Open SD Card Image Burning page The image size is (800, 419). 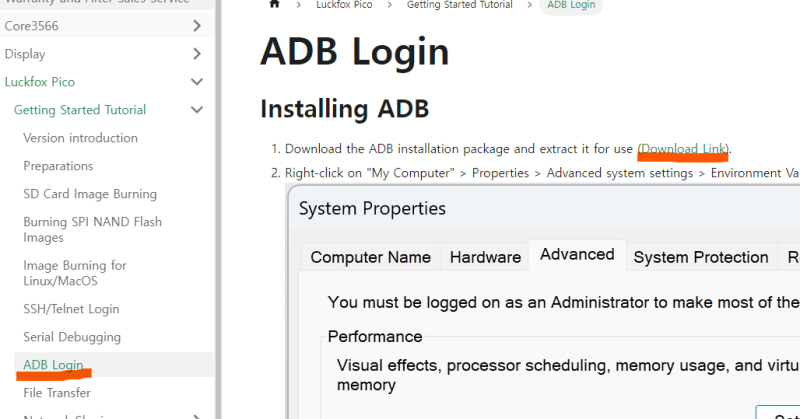coord(90,194)
